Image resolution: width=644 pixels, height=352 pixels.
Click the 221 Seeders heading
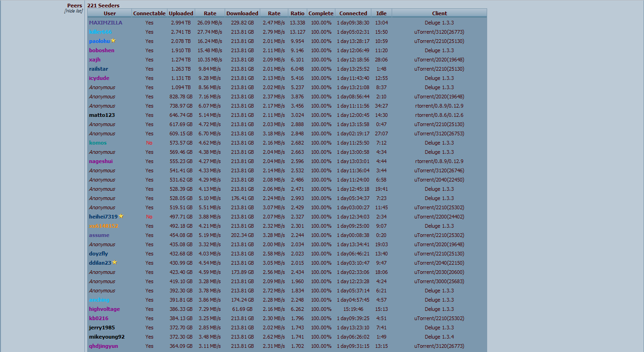[x=103, y=6]
